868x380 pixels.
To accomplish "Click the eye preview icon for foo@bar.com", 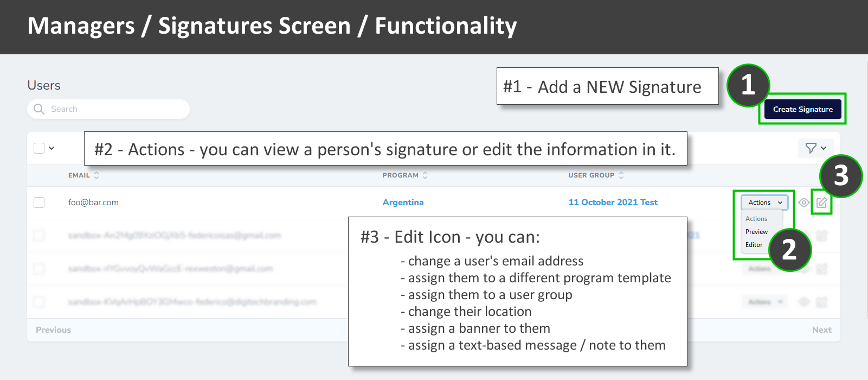I will tap(804, 202).
